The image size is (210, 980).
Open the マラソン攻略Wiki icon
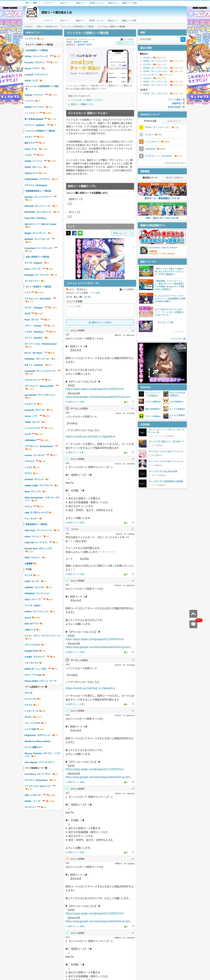tap(141, 416)
